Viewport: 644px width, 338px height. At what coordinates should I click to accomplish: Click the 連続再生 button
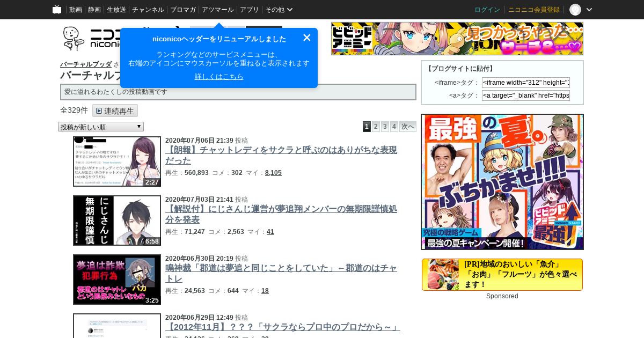click(115, 111)
